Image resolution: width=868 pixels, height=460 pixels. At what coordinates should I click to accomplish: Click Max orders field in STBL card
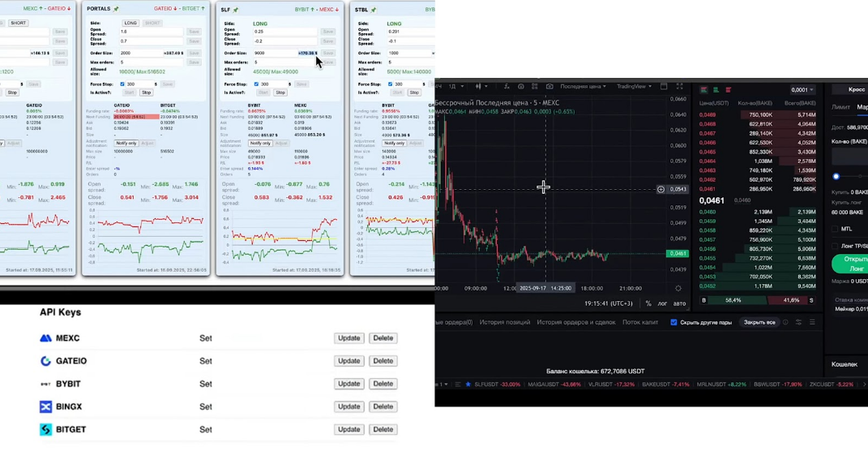[x=409, y=62]
